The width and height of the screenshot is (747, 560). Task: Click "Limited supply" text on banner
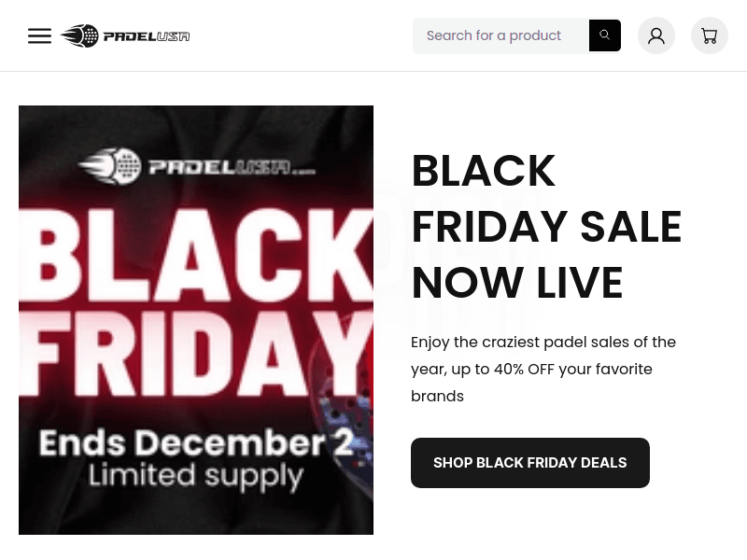196,475
